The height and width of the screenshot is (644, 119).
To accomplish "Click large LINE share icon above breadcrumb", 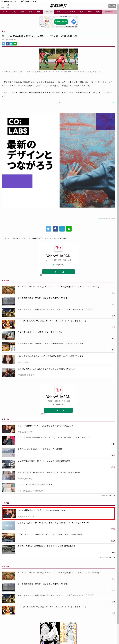I will pyautogui.click(x=69, y=229).
